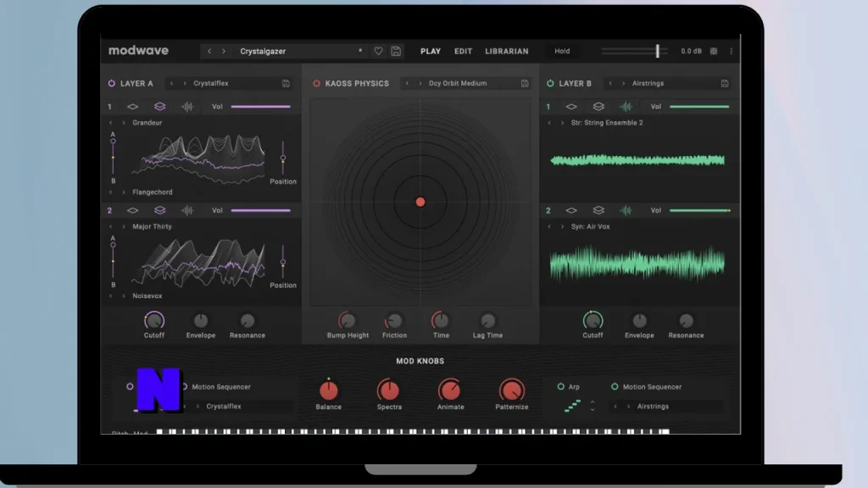Select single wavetable mode for Layer A oscillator 1
The height and width of the screenshot is (488, 868).
133,107
